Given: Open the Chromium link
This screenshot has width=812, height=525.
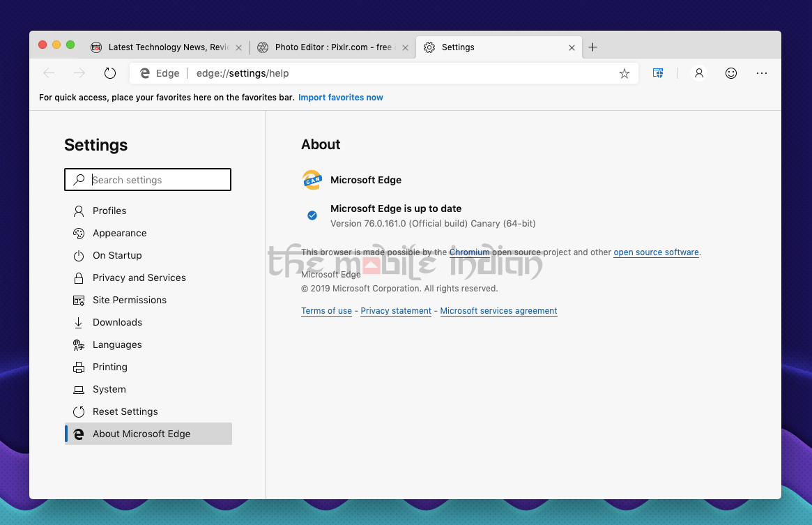Looking at the screenshot, I should (469, 252).
